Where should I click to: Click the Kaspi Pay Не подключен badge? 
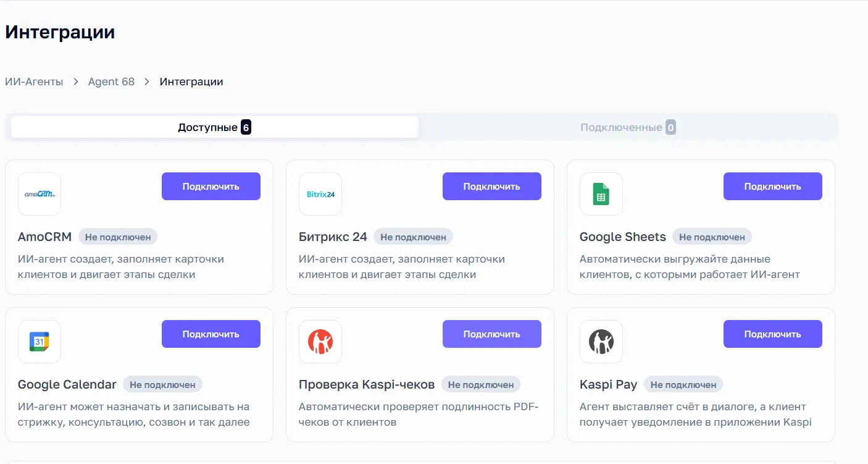coord(683,384)
